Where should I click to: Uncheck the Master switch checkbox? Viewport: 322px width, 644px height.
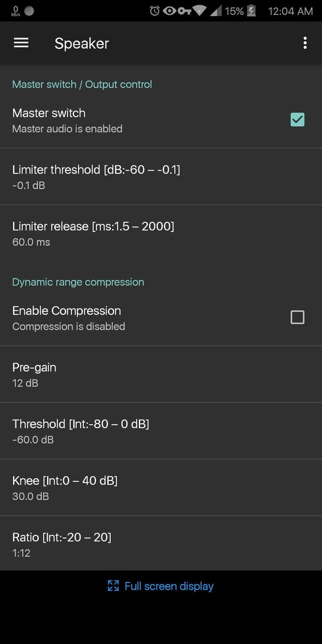[298, 119]
